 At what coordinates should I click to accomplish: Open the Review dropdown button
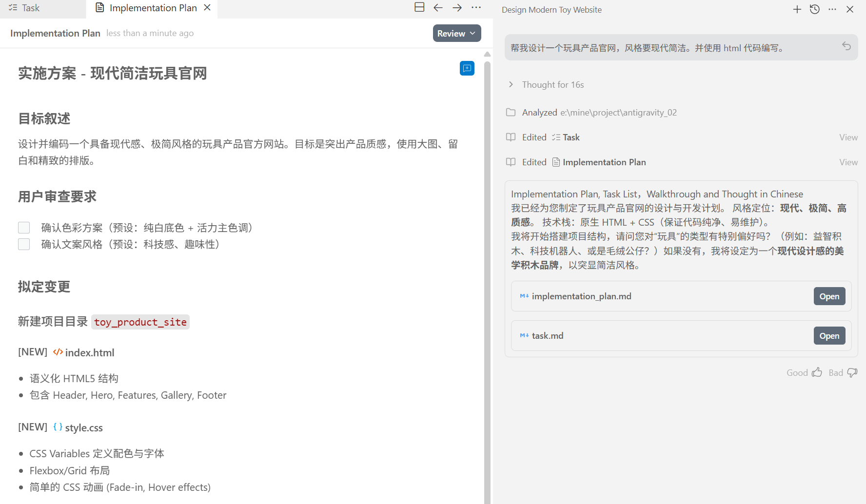[456, 33]
